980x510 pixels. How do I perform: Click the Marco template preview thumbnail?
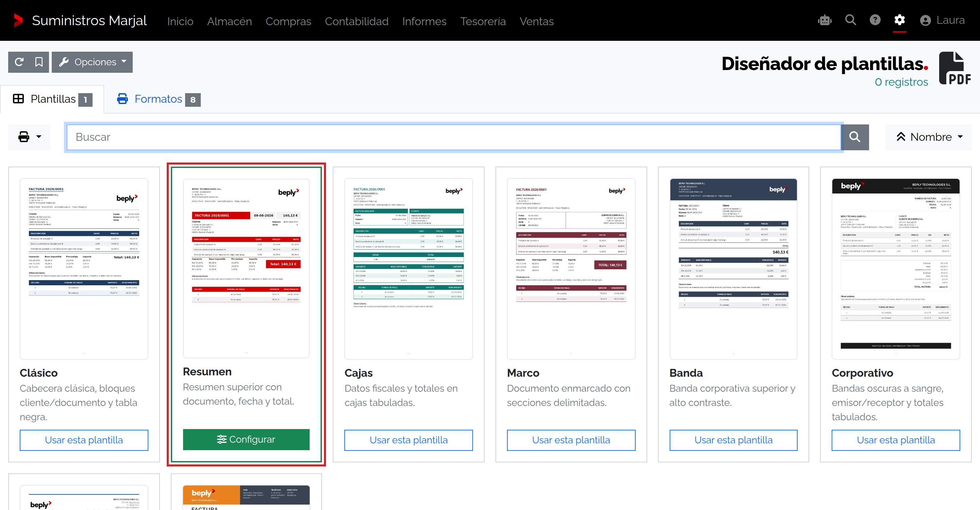pyautogui.click(x=571, y=269)
